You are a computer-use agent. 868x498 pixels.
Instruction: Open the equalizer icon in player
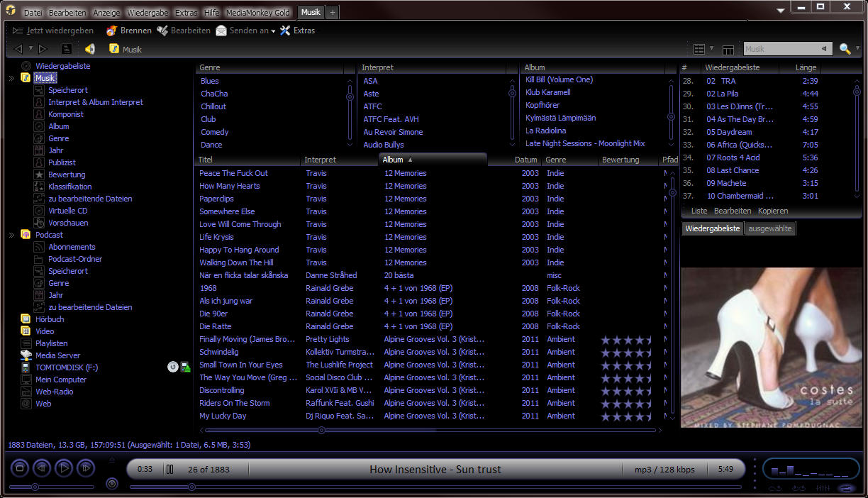tap(823, 488)
